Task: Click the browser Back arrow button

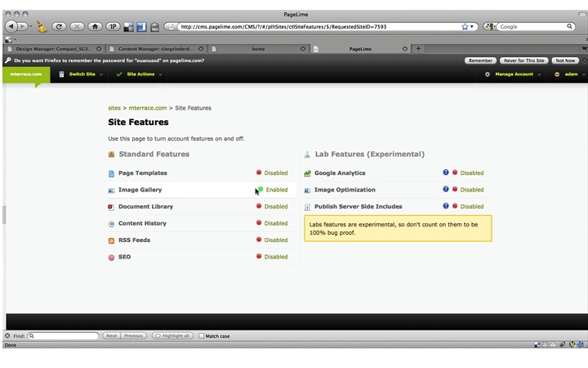Action: (11, 26)
